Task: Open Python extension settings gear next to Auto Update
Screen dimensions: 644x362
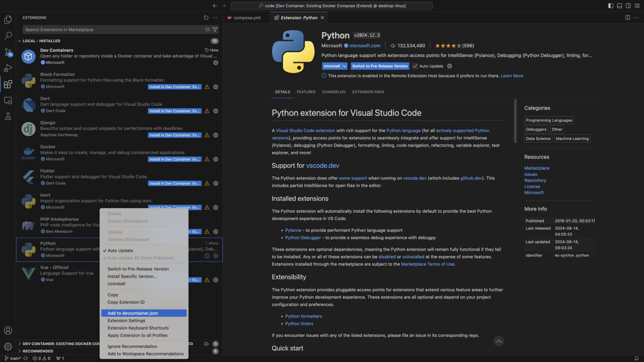Action: pos(450,66)
